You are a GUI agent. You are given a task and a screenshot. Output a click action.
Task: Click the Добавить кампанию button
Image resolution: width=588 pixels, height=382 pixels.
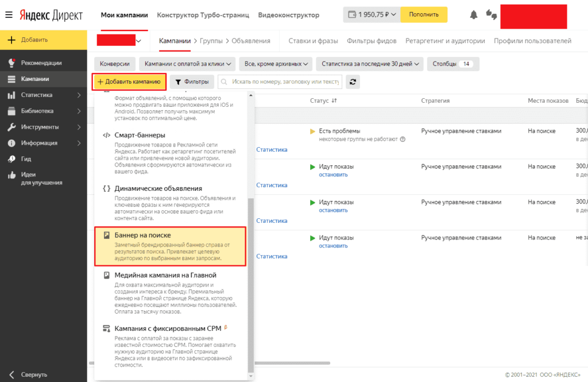tap(129, 82)
